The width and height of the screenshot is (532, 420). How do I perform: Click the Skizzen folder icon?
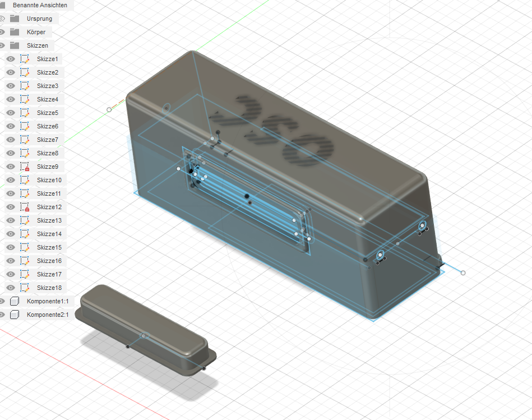pyautogui.click(x=16, y=45)
